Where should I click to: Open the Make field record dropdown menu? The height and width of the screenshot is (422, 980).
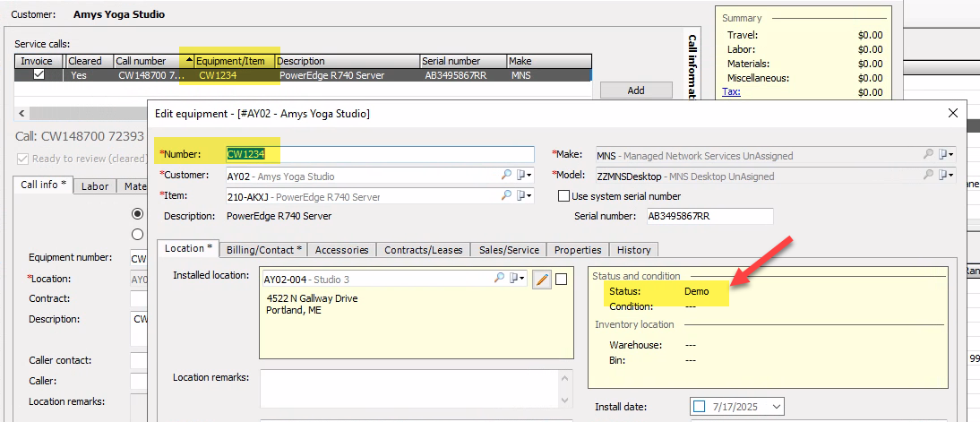(x=947, y=155)
